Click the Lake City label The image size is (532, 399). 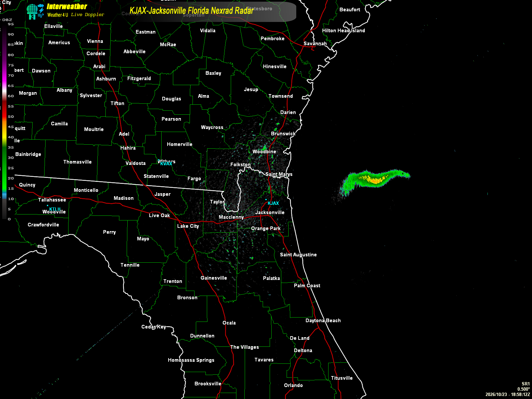coord(188,226)
